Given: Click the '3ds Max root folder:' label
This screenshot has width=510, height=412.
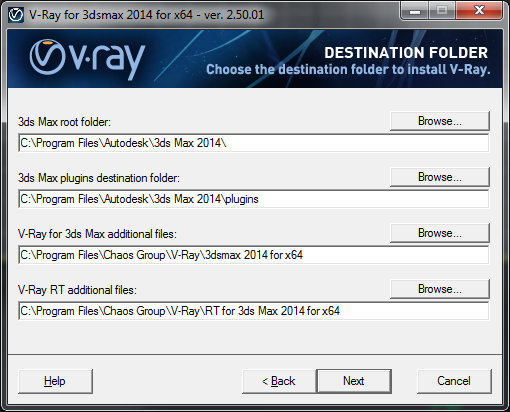Looking at the screenshot, I should point(64,122).
